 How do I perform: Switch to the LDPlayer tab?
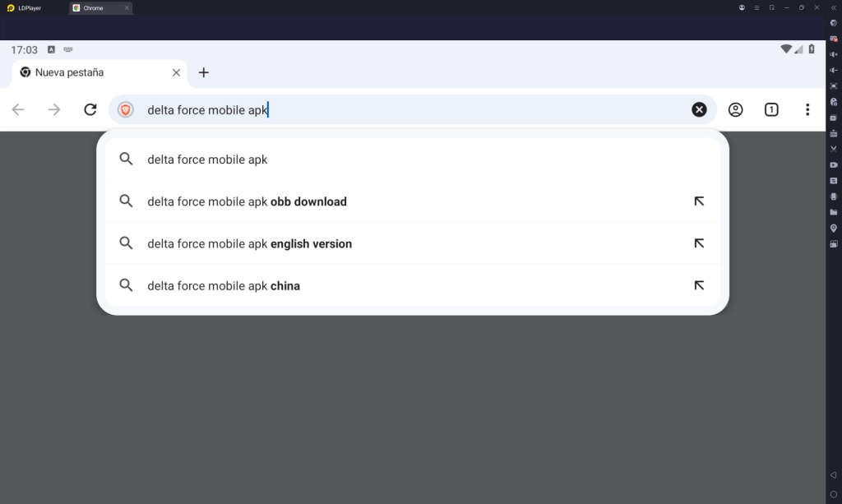[30, 7]
